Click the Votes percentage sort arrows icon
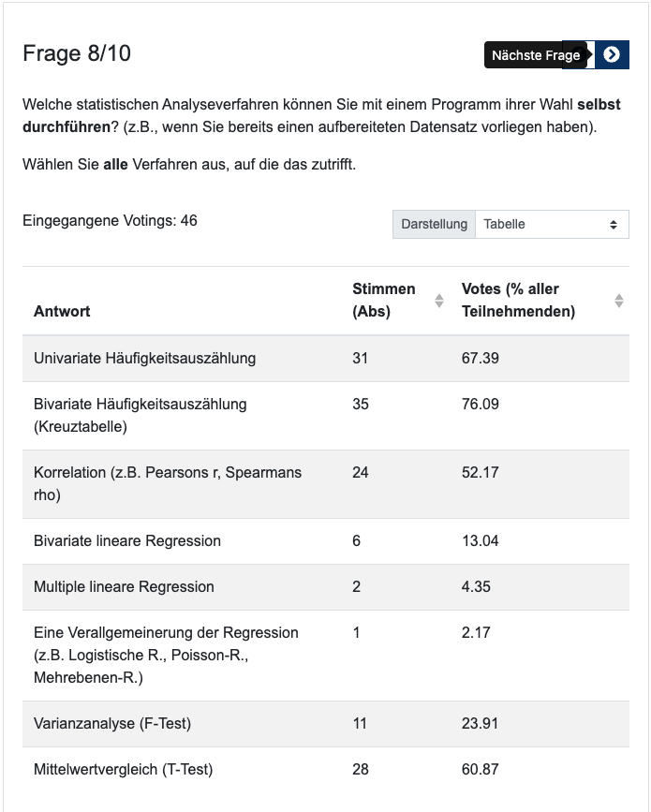 618,301
